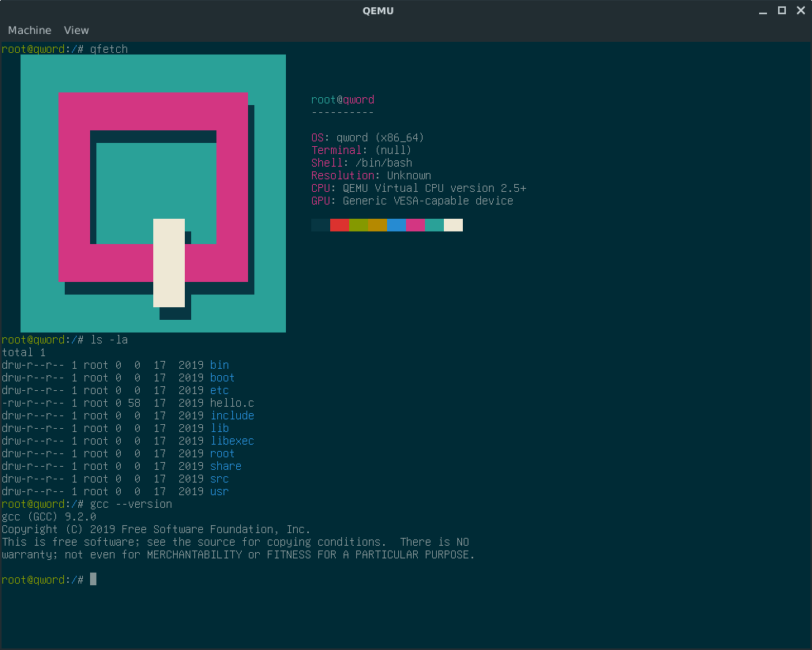This screenshot has height=650, width=812.
Task: Click the root@qword heading in qfetch output
Action: [x=343, y=100]
